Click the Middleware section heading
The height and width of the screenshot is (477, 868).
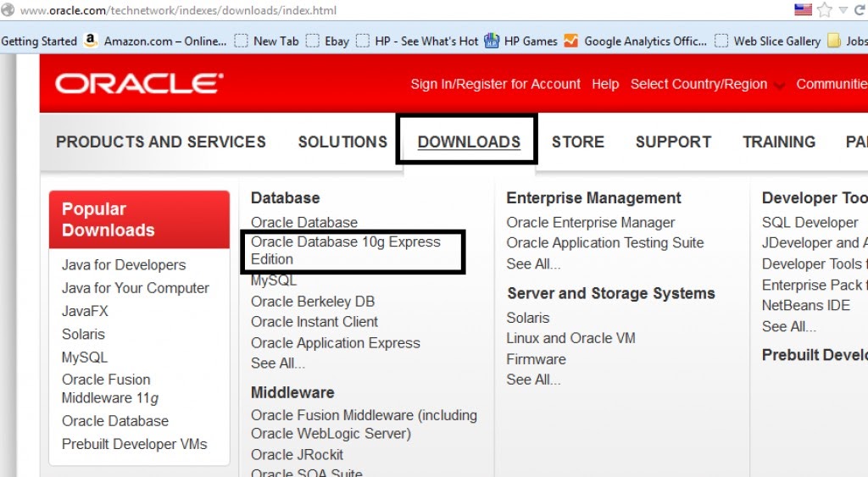(292, 393)
